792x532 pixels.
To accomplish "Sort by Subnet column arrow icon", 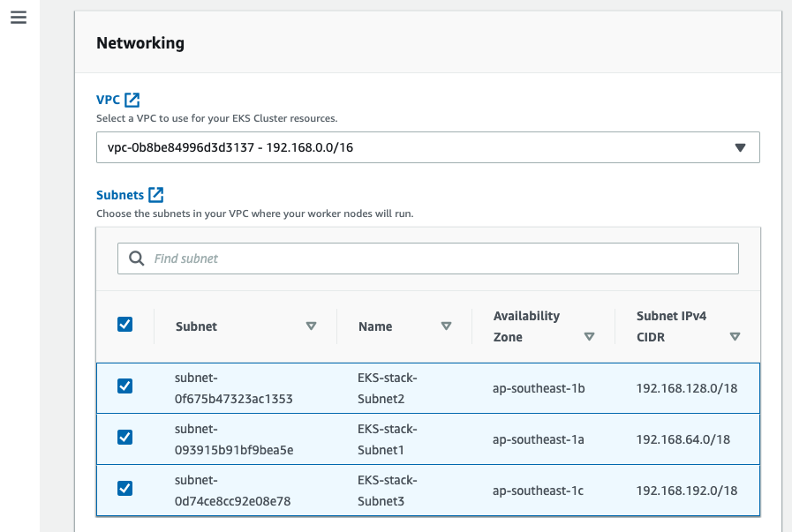I will click(x=311, y=326).
